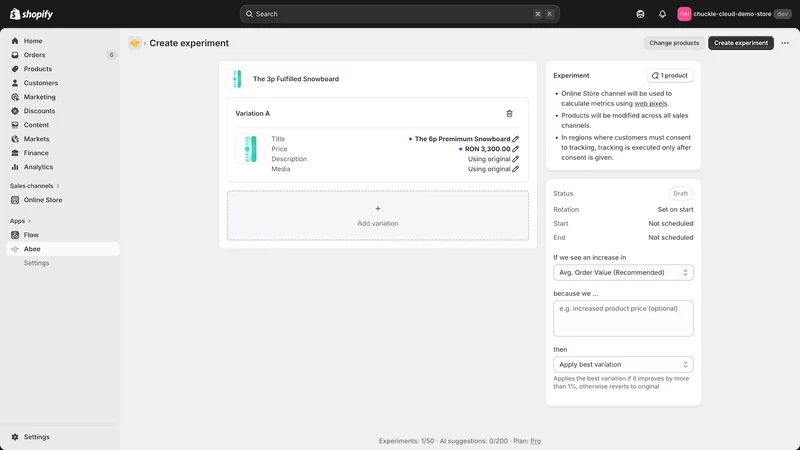Screen dimensions: 800x450
Task: Open the Apply best variation dropdown
Action: pos(623,364)
